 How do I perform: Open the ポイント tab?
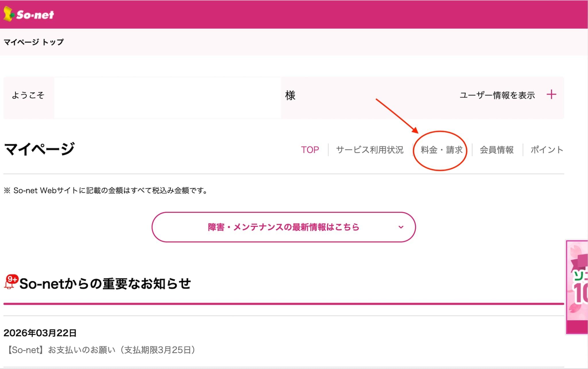(546, 150)
